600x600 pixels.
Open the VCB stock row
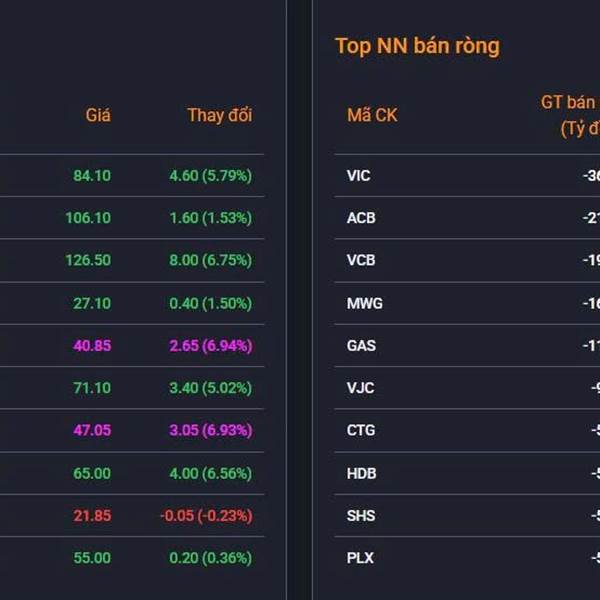361,260
